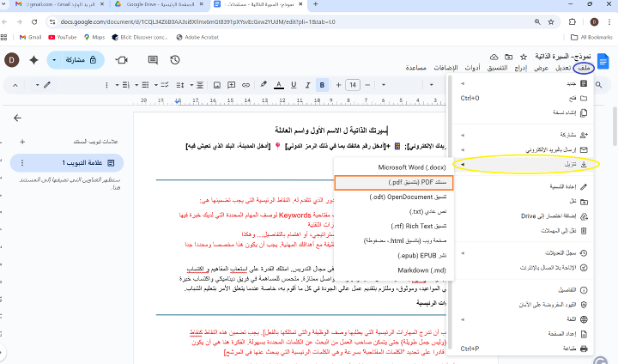Image resolution: width=618 pixels, height=364 pixels.
Task: Open التفاصيل (Details) menu entry
Action: coord(524,290)
